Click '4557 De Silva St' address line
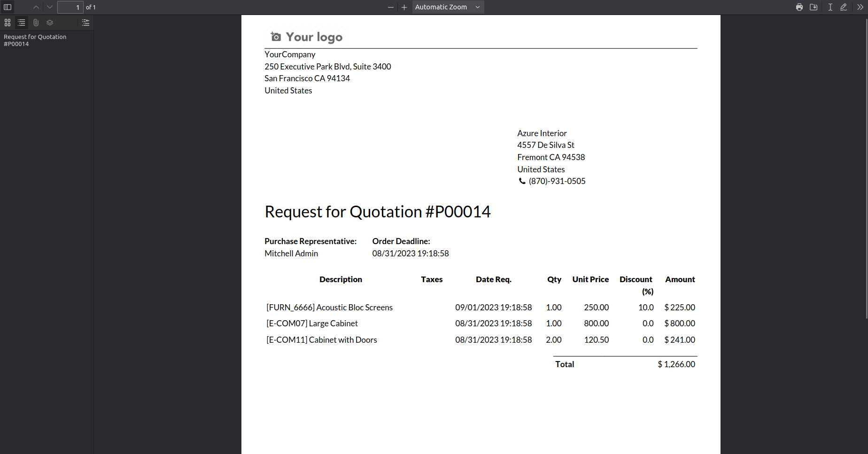The width and height of the screenshot is (868, 454). [x=546, y=145]
